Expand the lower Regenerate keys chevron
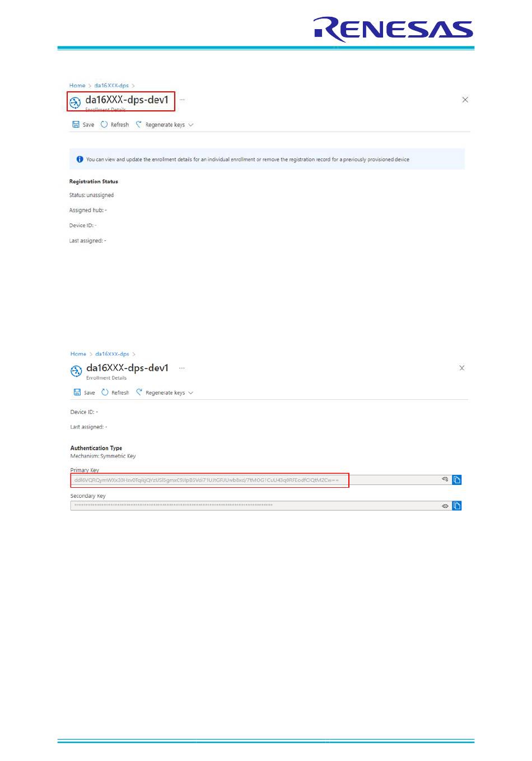 pyautogui.click(x=191, y=393)
